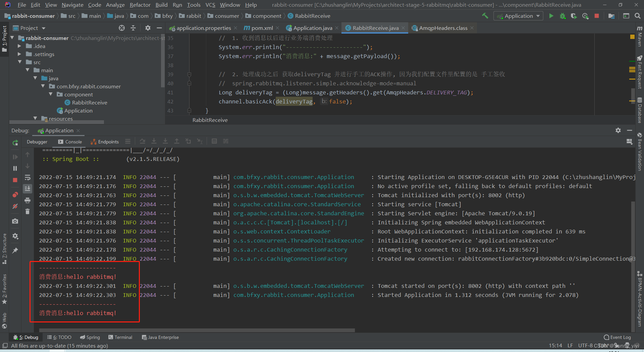
Task: Open the Navigate menu
Action: click(72, 5)
